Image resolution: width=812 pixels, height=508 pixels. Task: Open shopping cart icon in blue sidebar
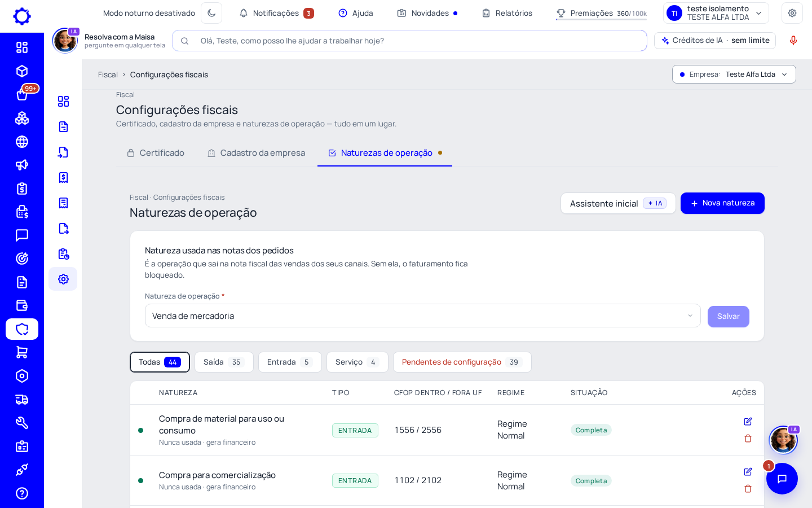(22, 352)
